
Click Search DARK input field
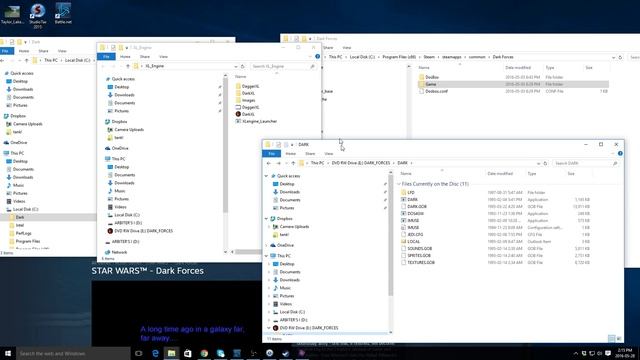(586, 163)
